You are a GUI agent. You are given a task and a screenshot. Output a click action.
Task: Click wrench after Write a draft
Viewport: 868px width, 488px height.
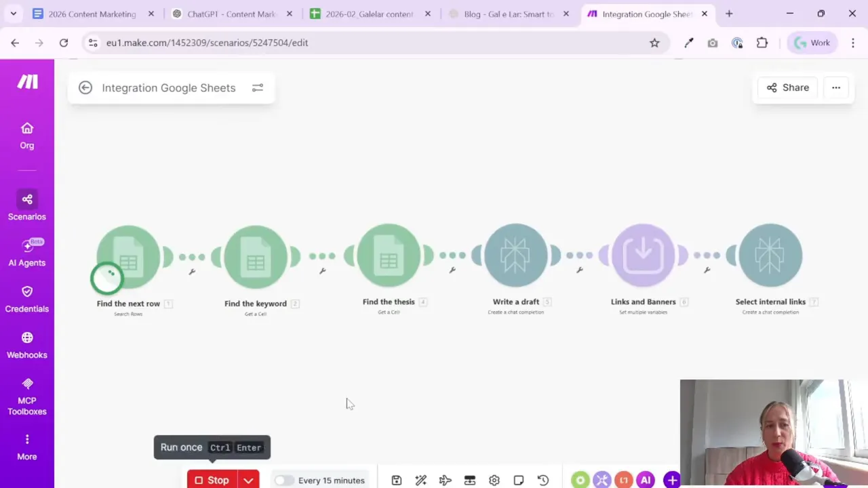pyautogui.click(x=580, y=270)
